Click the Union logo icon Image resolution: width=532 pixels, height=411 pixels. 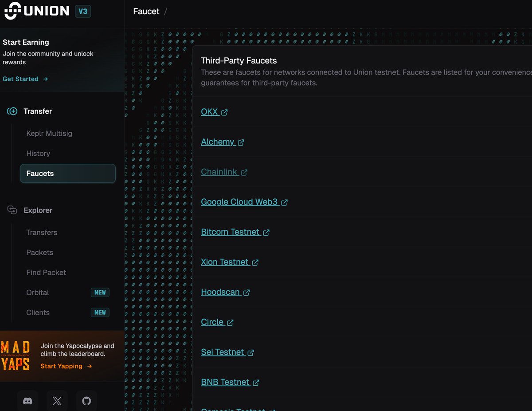[x=12, y=11]
